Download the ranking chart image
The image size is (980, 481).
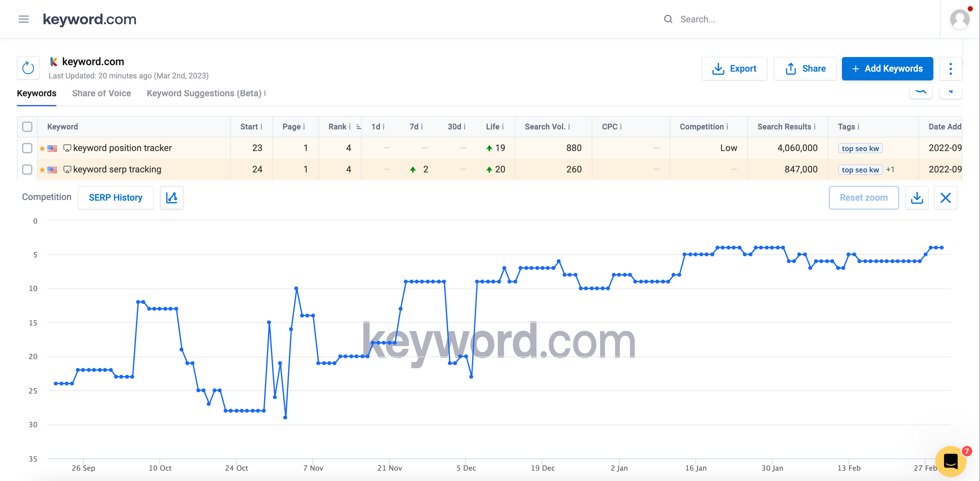tap(917, 197)
